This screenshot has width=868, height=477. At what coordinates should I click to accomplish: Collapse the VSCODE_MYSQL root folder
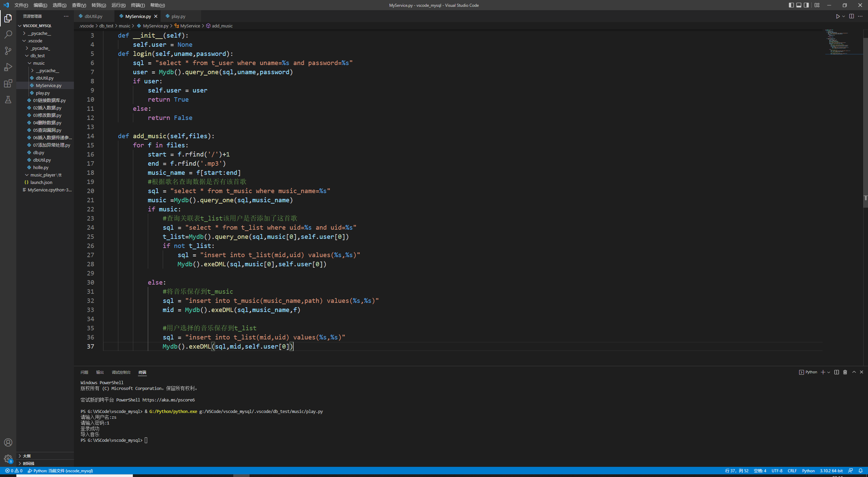pos(45,26)
